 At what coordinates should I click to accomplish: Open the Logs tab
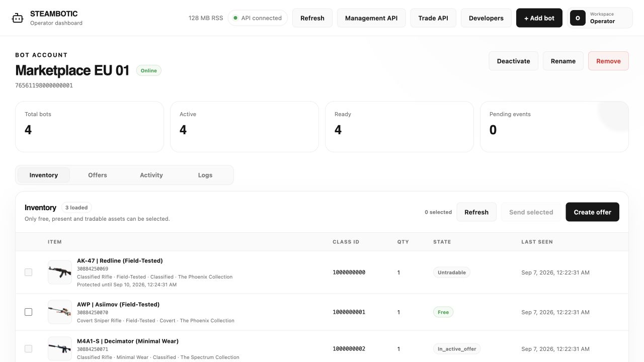pos(205,175)
